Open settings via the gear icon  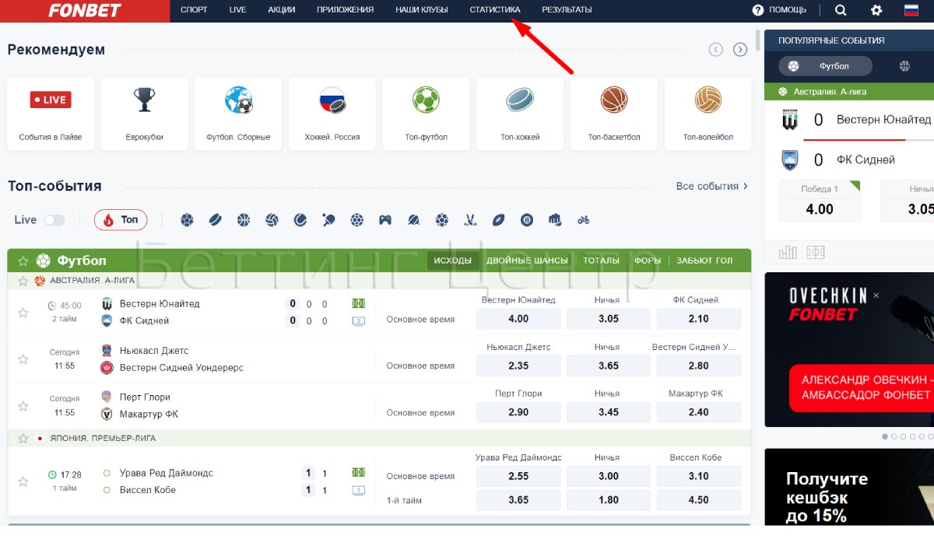[876, 10]
